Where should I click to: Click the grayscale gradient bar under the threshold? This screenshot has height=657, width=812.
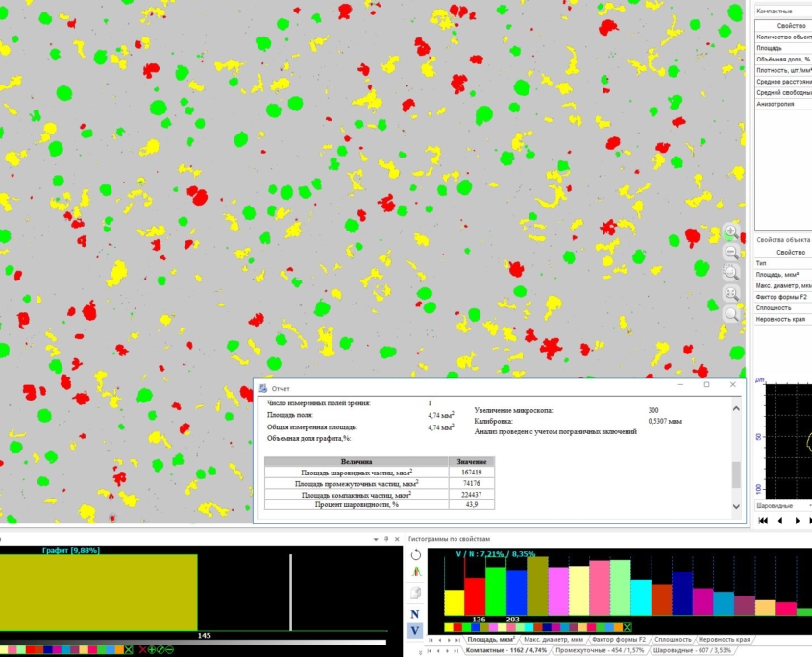[x=193, y=643]
